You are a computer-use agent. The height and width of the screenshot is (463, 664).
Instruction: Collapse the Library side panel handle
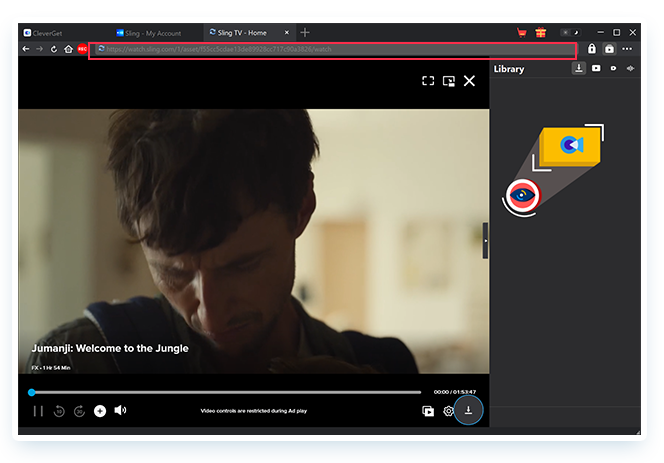click(485, 241)
